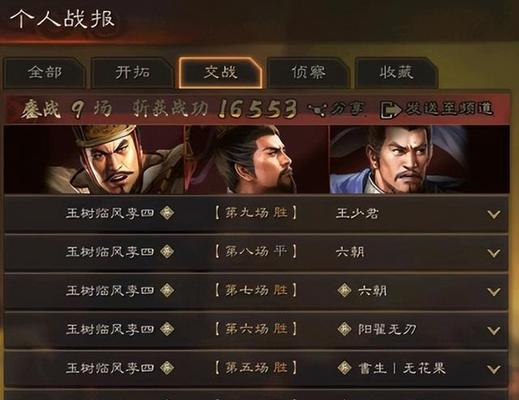Viewport: 519px width, 400px height.
Task: Click alliance badge beside 玉树临风李四 in 第六场
Action: tap(167, 329)
